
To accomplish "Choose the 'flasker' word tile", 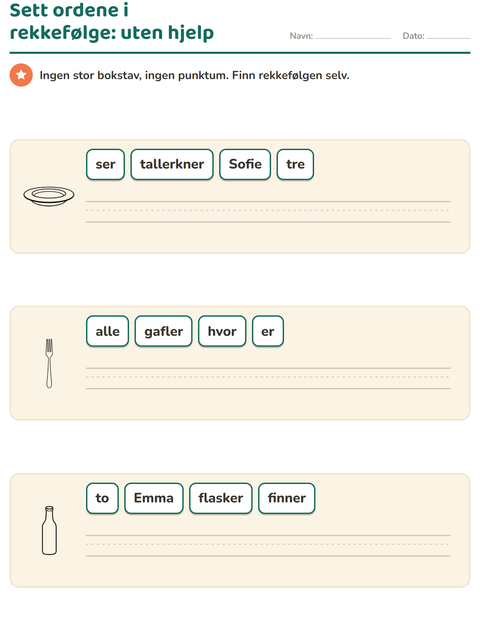I will coord(221,498).
